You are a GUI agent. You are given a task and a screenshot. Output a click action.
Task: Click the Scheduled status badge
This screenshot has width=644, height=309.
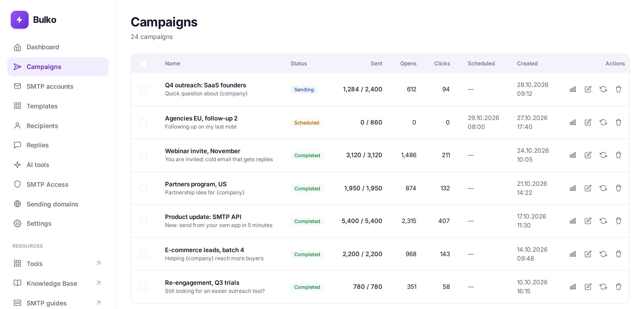tap(307, 122)
